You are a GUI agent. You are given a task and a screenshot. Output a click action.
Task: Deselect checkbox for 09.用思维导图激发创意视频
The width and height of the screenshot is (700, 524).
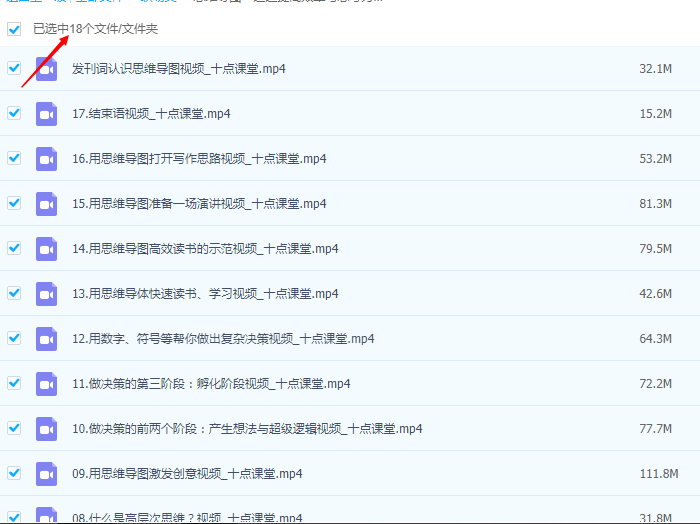point(14,473)
